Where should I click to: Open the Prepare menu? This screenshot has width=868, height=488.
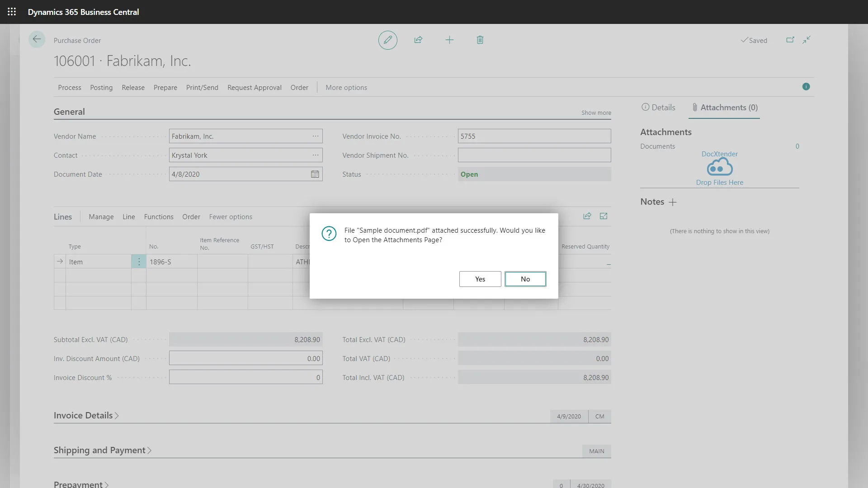click(165, 87)
